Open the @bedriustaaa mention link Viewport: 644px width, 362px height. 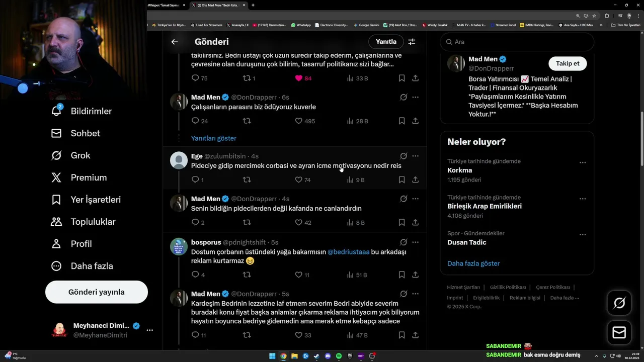click(349, 252)
